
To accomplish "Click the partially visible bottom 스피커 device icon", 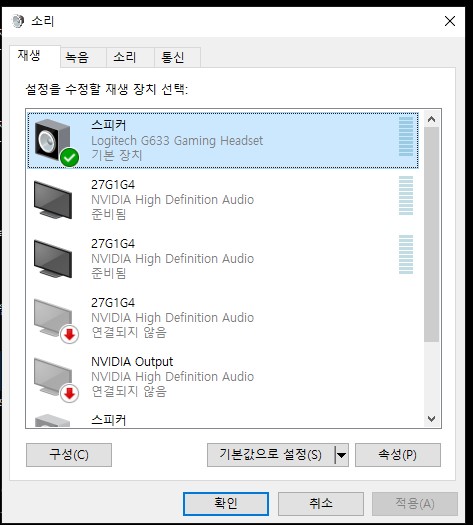I will [52, 421].
